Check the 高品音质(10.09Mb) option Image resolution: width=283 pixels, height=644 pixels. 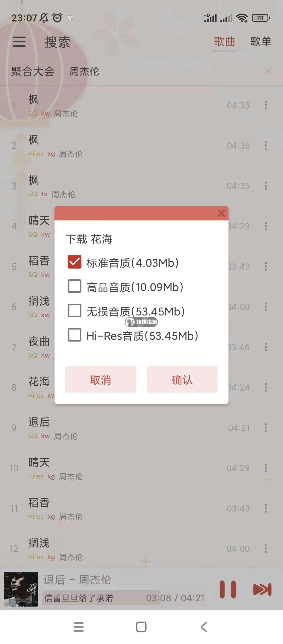[74, 286]
